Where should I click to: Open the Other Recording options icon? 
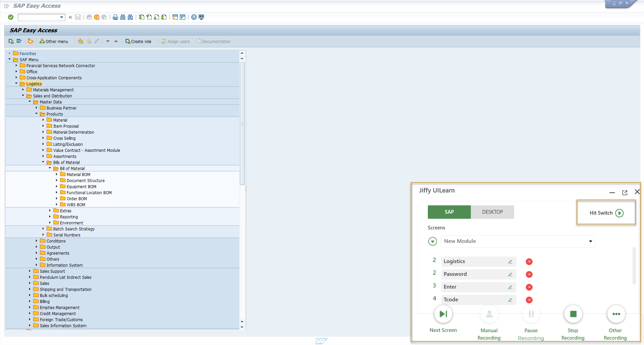point(616,314)
